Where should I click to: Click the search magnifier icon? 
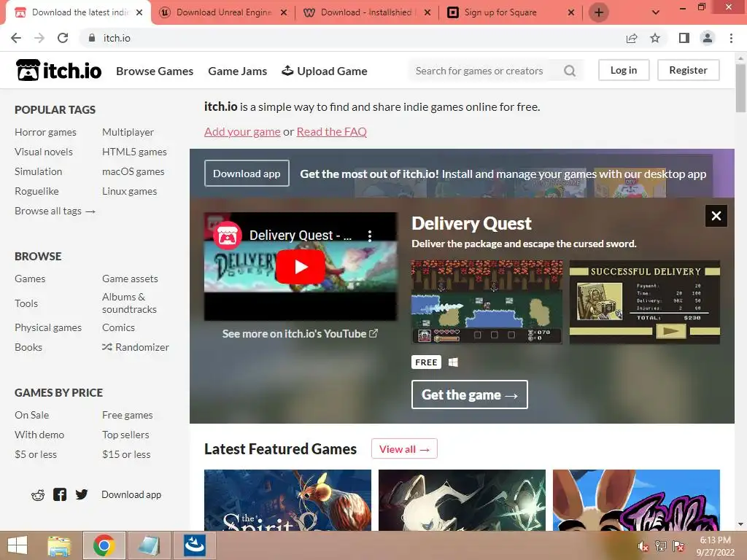pyautogui.click(x=570, y=71)
